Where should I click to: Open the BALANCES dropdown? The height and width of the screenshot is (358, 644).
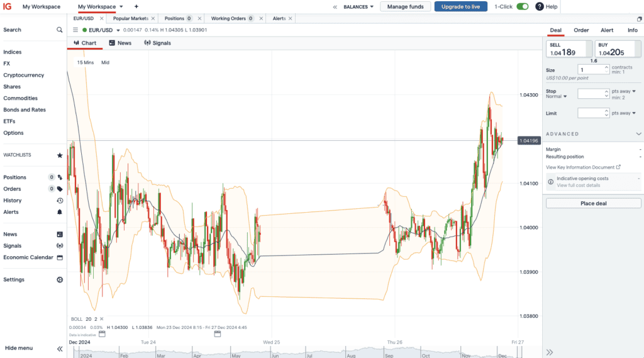[358, 7]
